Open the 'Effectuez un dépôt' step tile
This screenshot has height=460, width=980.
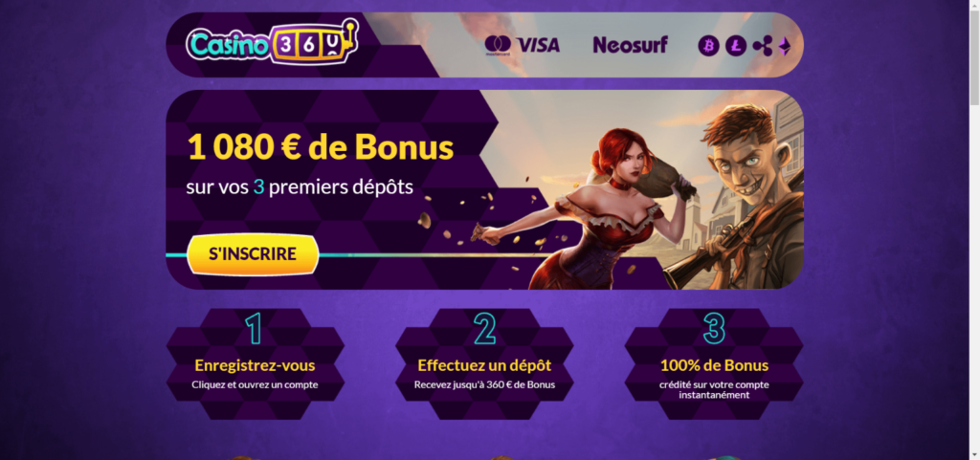[x=484, y=363]
